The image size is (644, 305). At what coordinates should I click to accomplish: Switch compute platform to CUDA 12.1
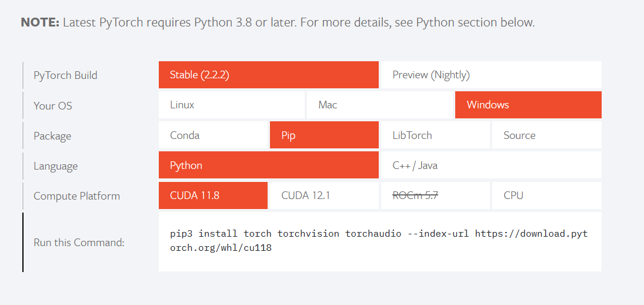323,195
